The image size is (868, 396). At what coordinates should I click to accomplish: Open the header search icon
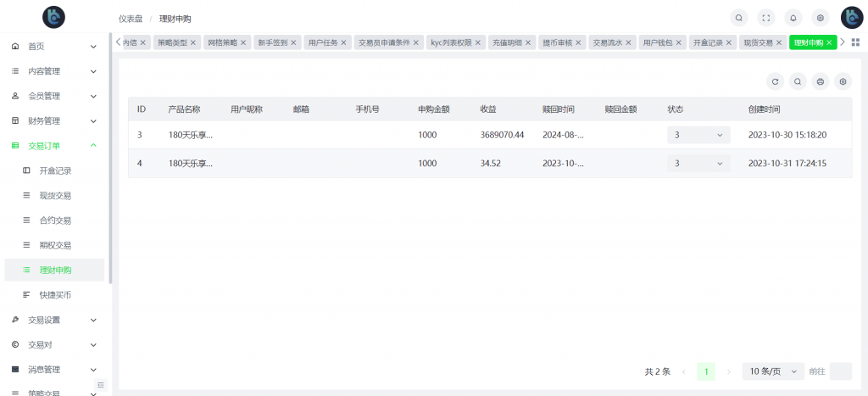(738, 19)
